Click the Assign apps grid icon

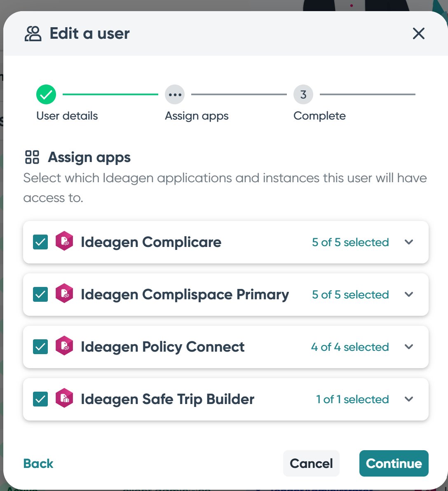[32, 157]
